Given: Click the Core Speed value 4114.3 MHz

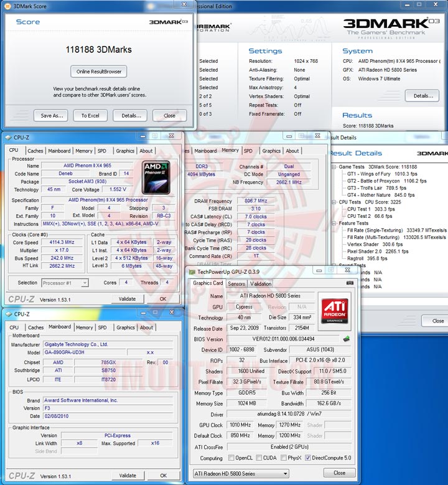Looking at the screenshot, I should tap(62, 242).
